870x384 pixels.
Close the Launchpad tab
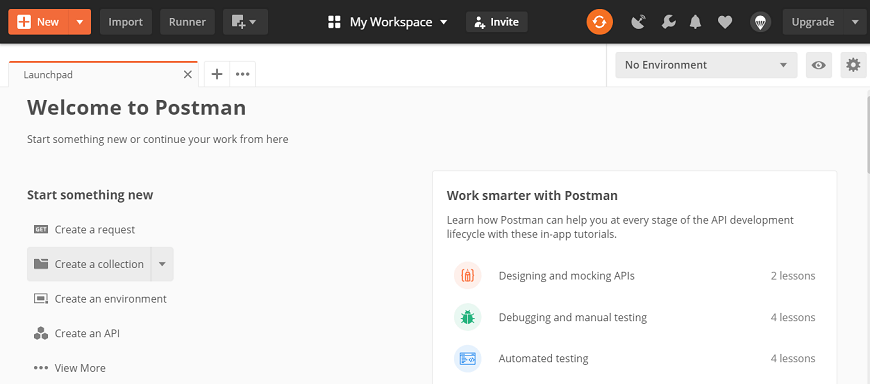[188, 74]
